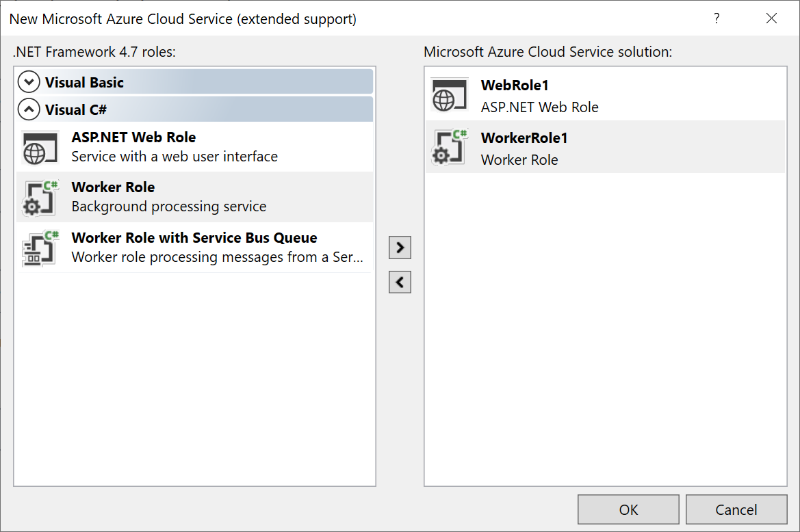Click the WebRole1 globe icon in solution
The height and width of the screenshot is (532, 800).
446,96
